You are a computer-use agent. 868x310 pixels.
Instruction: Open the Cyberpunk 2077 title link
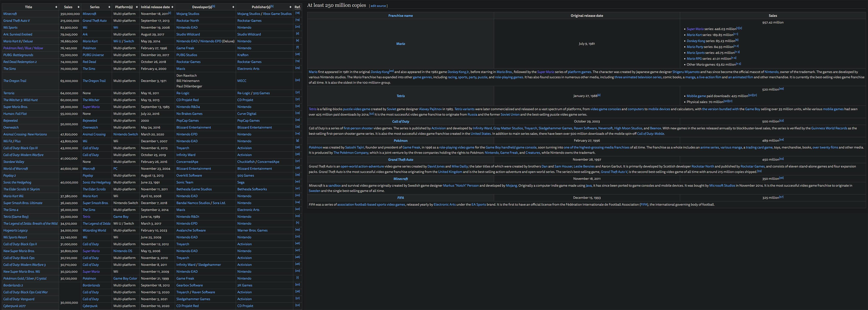14,306
